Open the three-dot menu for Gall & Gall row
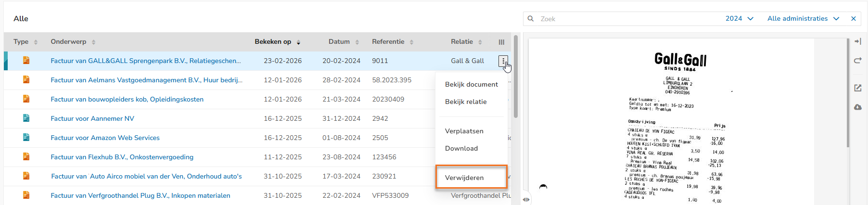868x205 pixels. (503, 61)
